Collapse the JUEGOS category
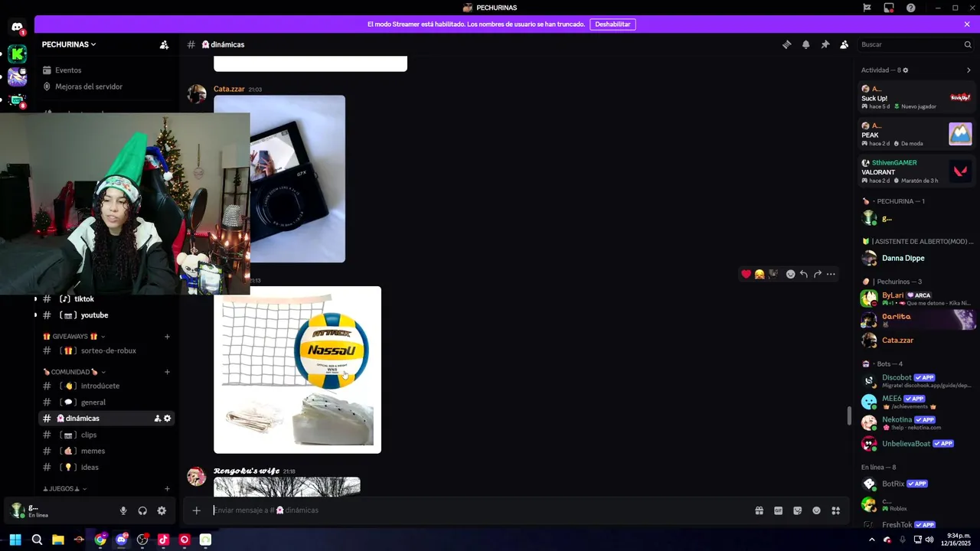980x551 pixels. point(64,489)
